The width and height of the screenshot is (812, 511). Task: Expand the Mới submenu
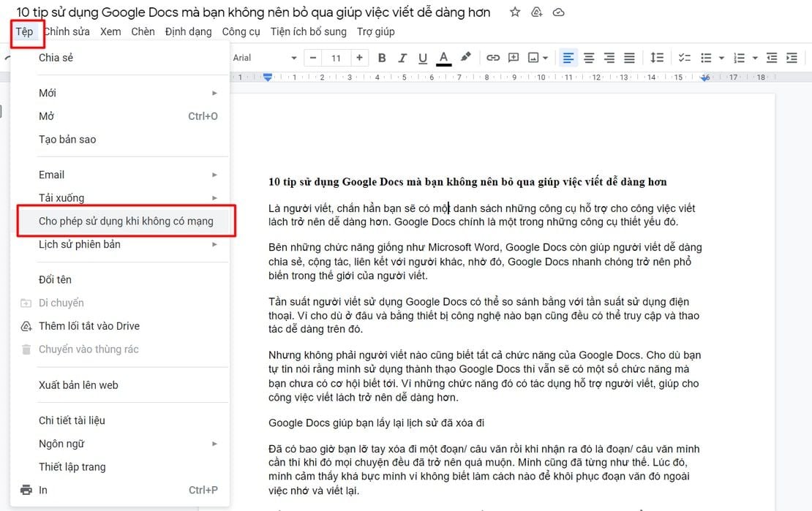[x=120, y=93]
